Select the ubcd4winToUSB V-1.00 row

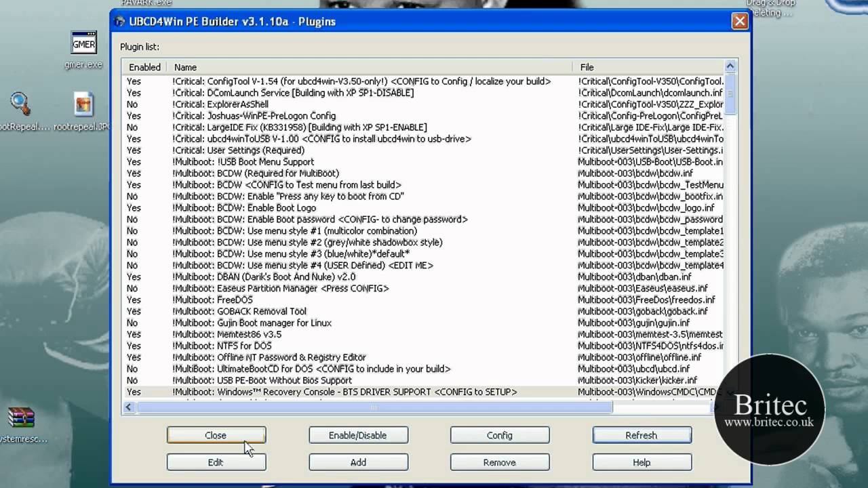(423, 139)
